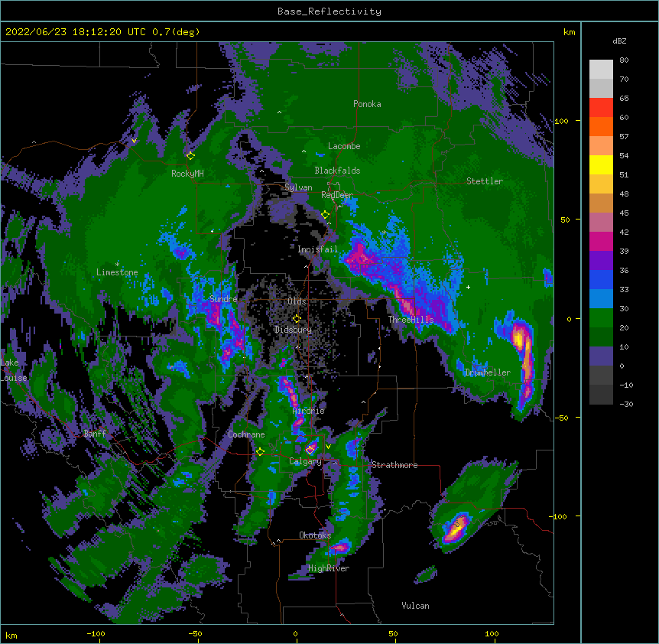The image size is (659, 644).
Task: Click the Base_Reflectivity title
Action: point(329,11)
